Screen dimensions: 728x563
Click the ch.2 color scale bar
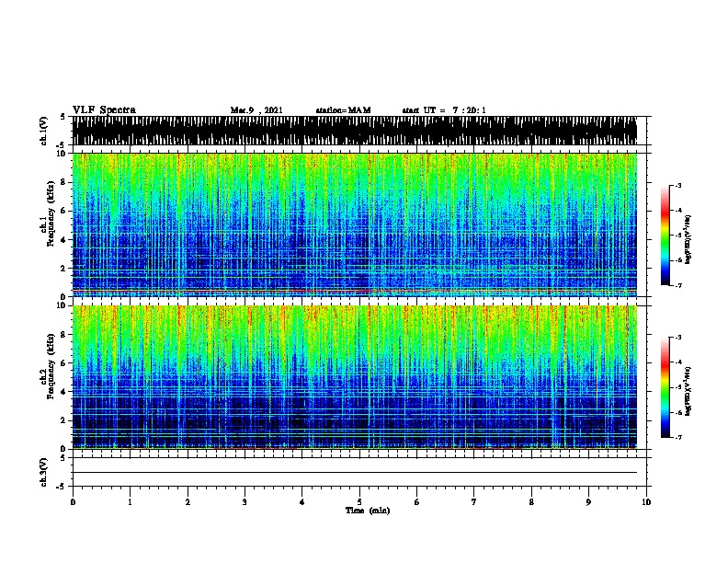pos(665,387)
